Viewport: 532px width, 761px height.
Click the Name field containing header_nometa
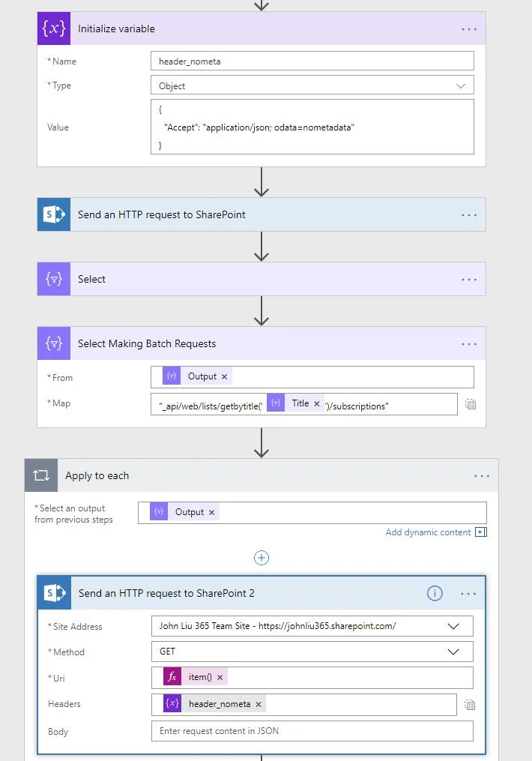[x=312, y=61]
